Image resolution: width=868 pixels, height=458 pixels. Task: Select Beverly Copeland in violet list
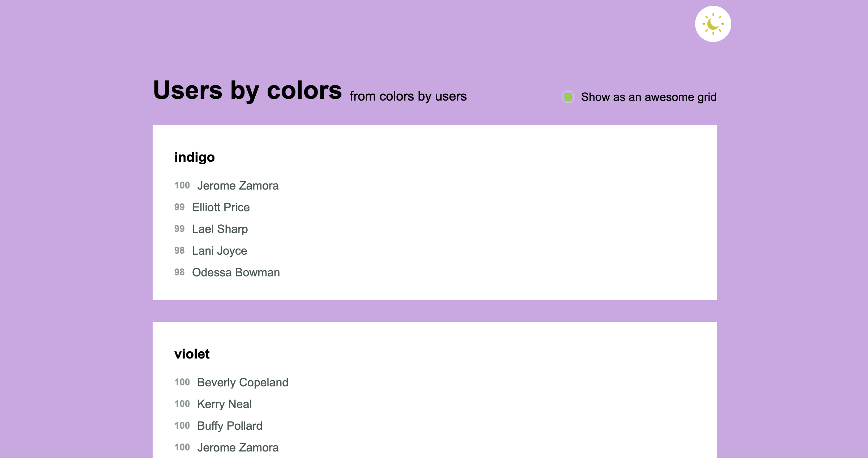243,382
